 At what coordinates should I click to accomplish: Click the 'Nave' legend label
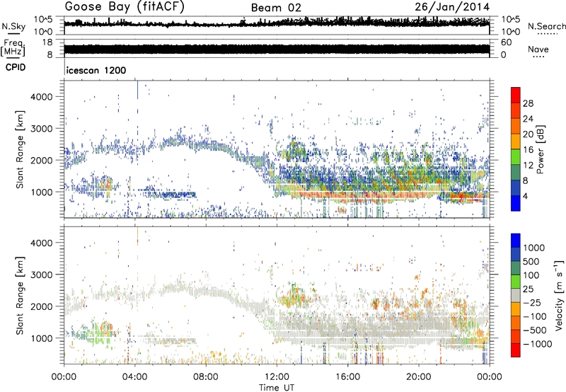538,50
